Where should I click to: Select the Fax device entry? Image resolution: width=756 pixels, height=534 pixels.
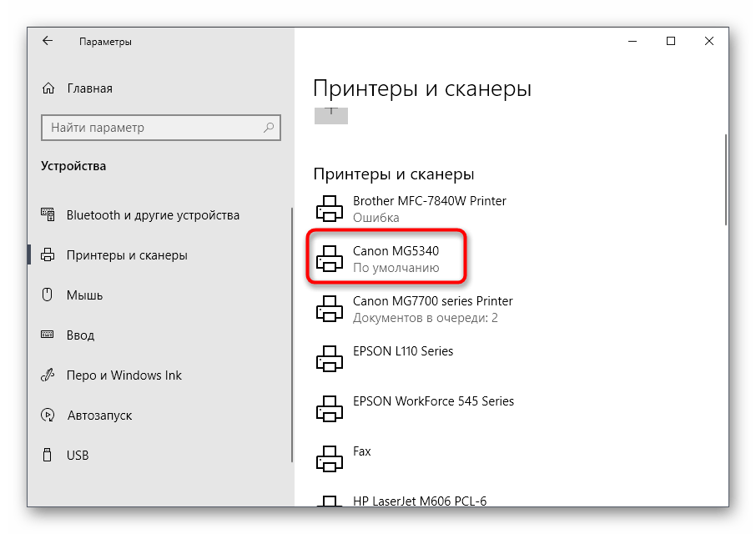361,451
